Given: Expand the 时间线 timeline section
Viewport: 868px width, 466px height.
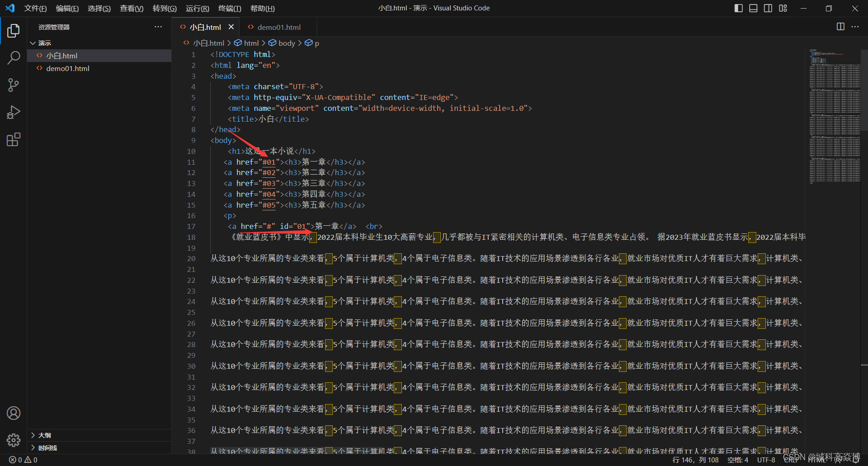Looking at the screenshot, I should click(99, 448).
